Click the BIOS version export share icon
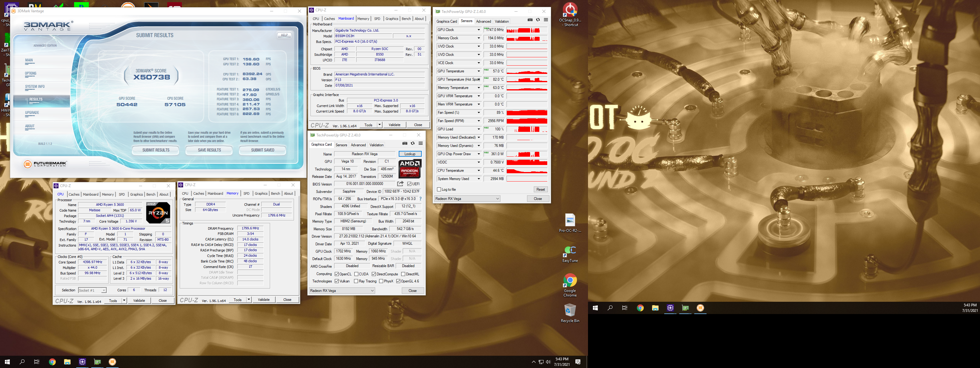The image size is (980, 368). [400, 184]
